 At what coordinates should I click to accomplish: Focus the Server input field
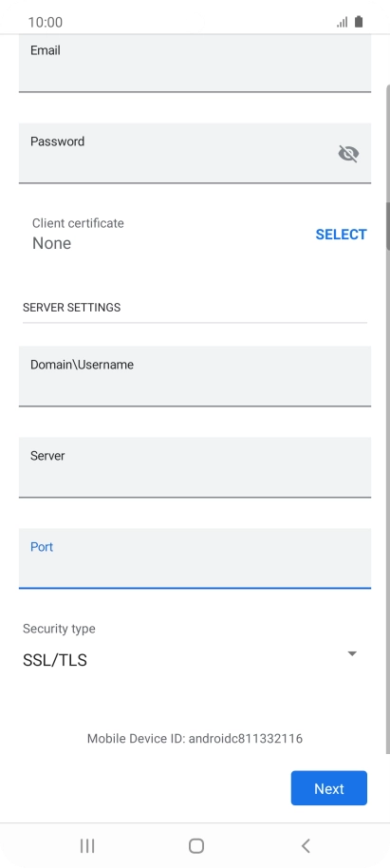tap(195, 467)
